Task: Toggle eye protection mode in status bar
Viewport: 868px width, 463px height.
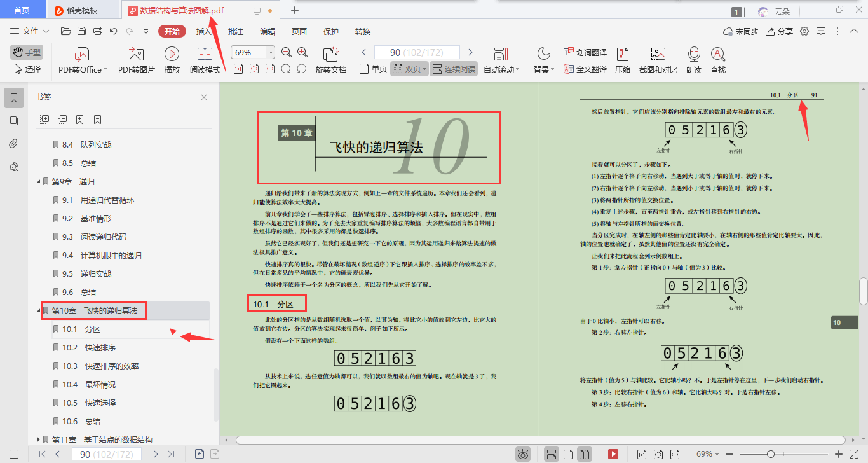Action: point(523,454)
